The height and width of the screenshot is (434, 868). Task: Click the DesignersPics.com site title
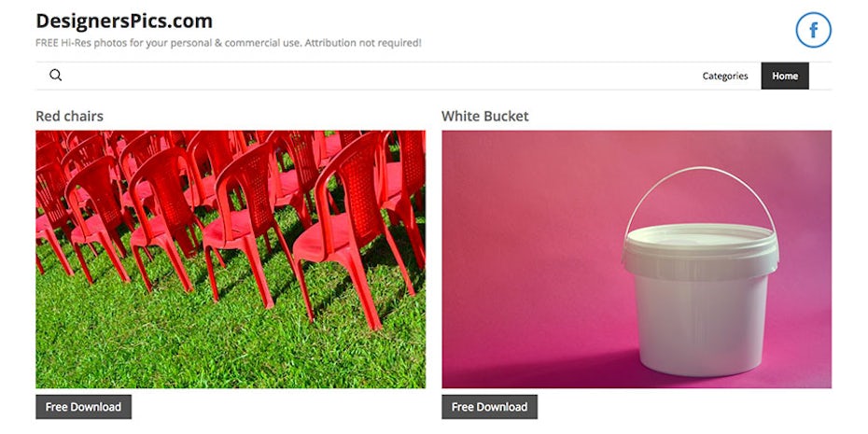(x=124, y=21)
